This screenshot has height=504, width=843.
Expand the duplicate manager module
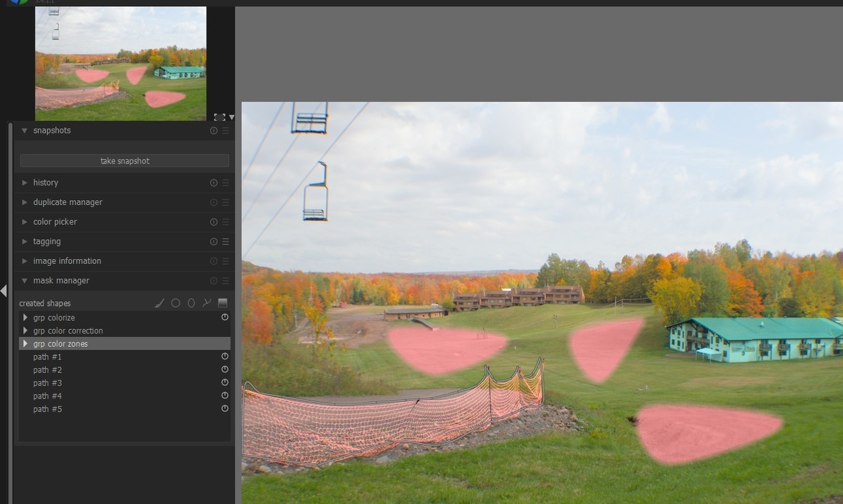(25, 202)
